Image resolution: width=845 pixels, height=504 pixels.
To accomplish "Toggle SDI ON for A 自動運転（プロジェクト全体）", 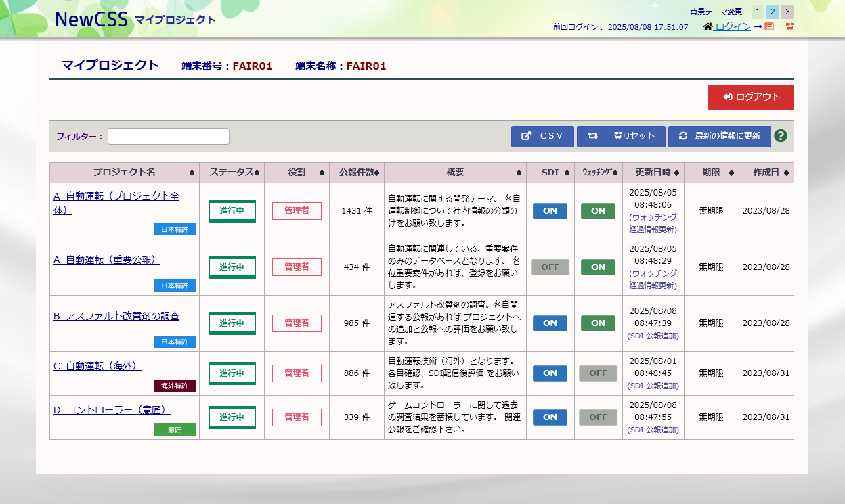I will [x=550, y=211].
